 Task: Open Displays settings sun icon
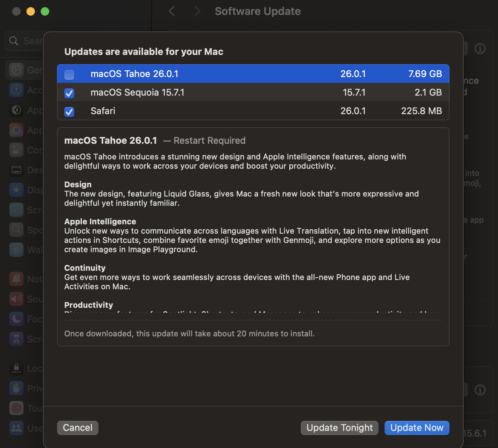click(x=16, y=190)
